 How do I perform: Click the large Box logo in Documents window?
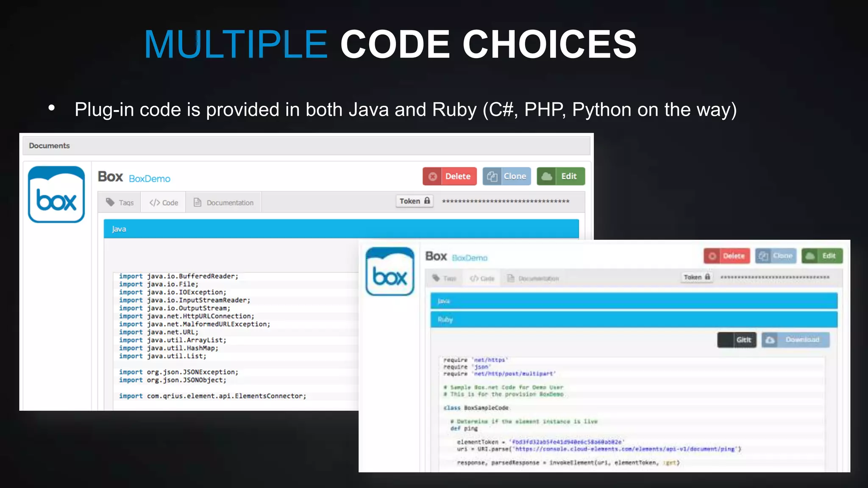[x=56, y=194]
